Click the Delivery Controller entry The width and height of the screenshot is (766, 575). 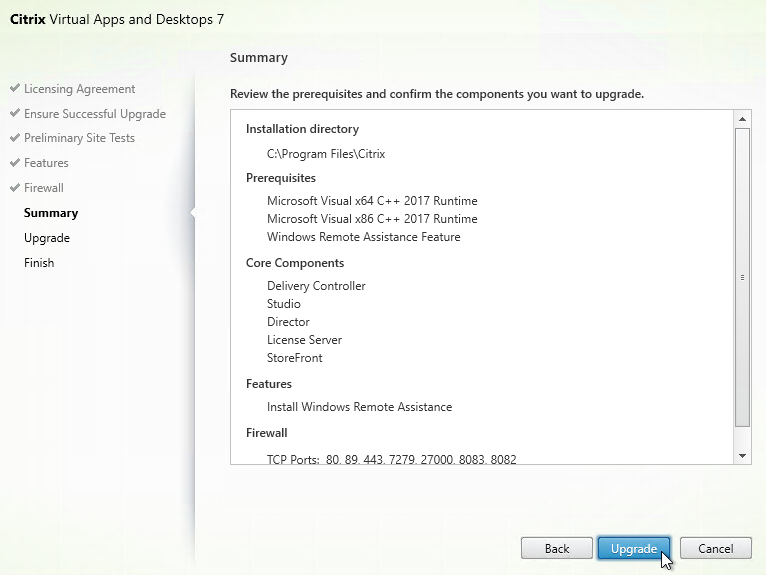click(x=316, y=286)
